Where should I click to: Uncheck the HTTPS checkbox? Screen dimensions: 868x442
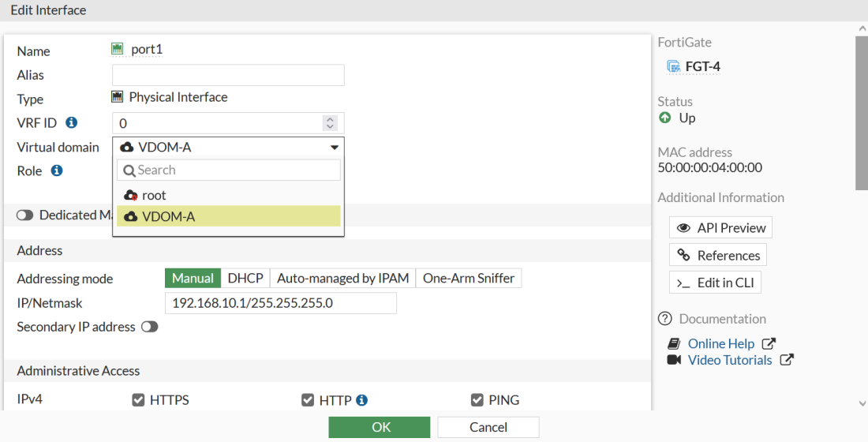click(138, 400)
